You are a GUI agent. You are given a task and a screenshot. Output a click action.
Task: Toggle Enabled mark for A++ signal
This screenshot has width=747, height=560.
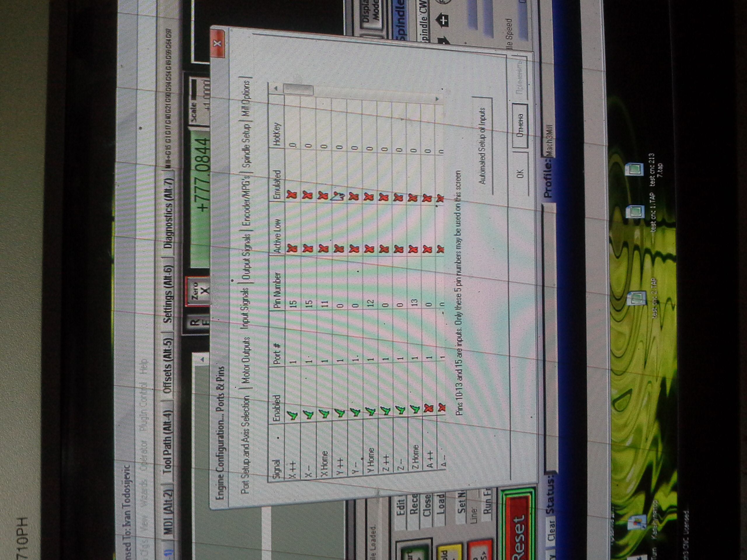pos(428,408)
